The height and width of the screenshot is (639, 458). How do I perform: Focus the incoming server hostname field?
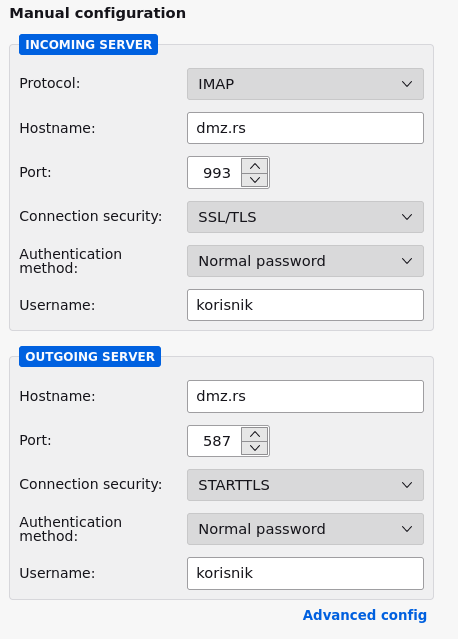305,128
